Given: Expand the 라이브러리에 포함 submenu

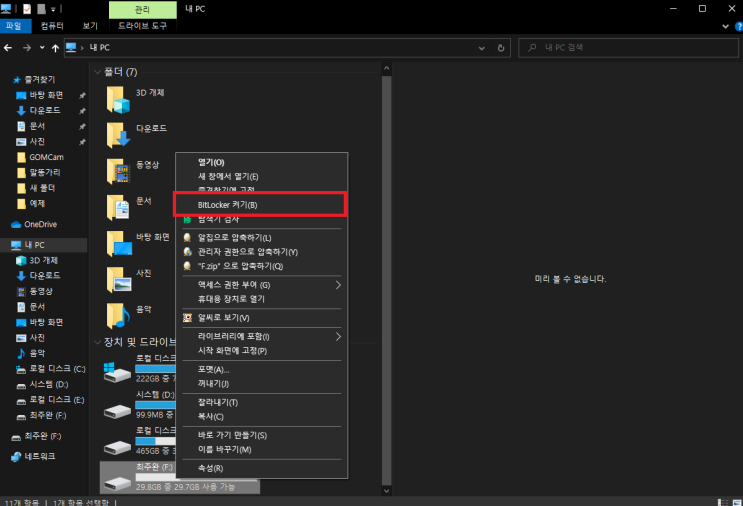Looking at the screenshot, I should 338,336.
